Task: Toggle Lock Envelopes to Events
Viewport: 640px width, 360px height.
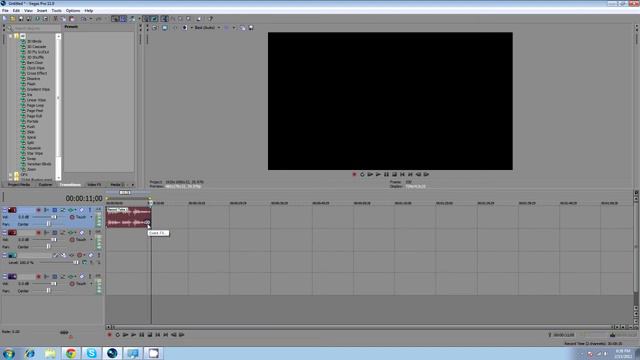Action: [x=146, y=19]
